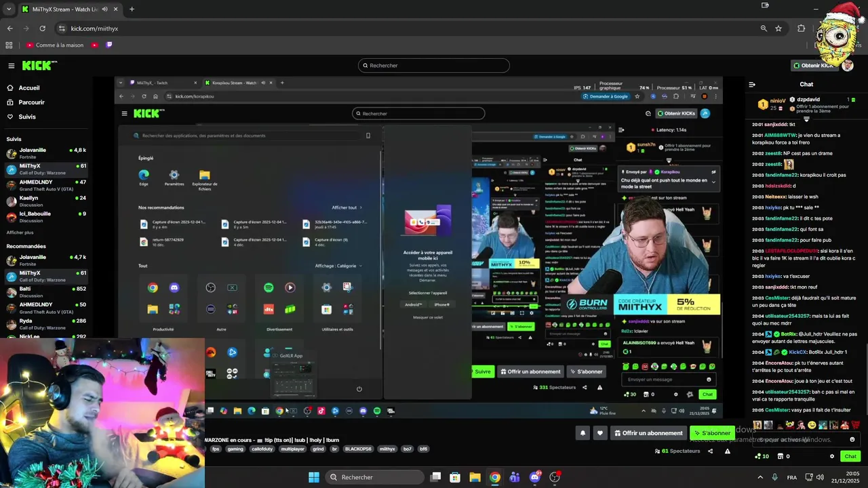Open the Chrome apps grid shortcut
Viewport: 868px width, 488px height.
(9, 45)
